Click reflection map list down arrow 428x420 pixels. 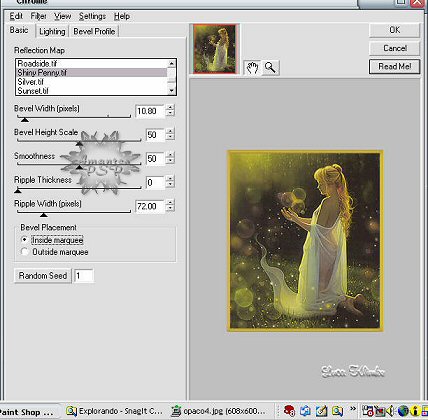(172, 91)
